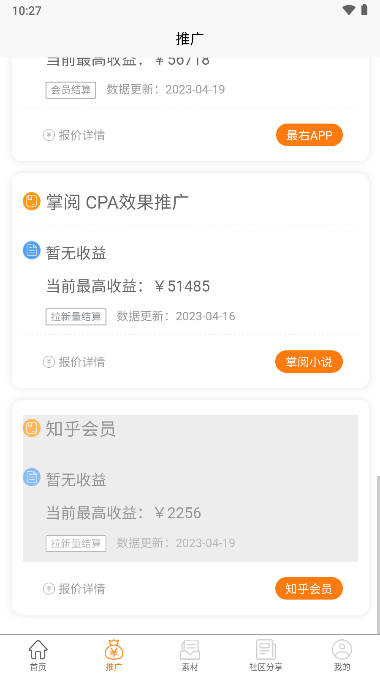Image resolution: width=380 pixels, height=677 pixels.
Task: Select the 推广 money bag tab
Action: coord(114,655)
